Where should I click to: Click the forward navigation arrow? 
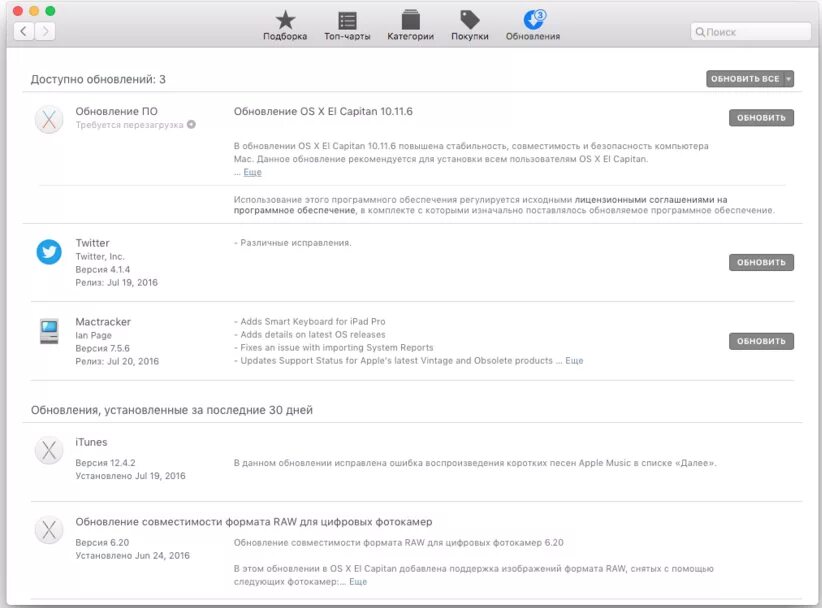point(45,31)
